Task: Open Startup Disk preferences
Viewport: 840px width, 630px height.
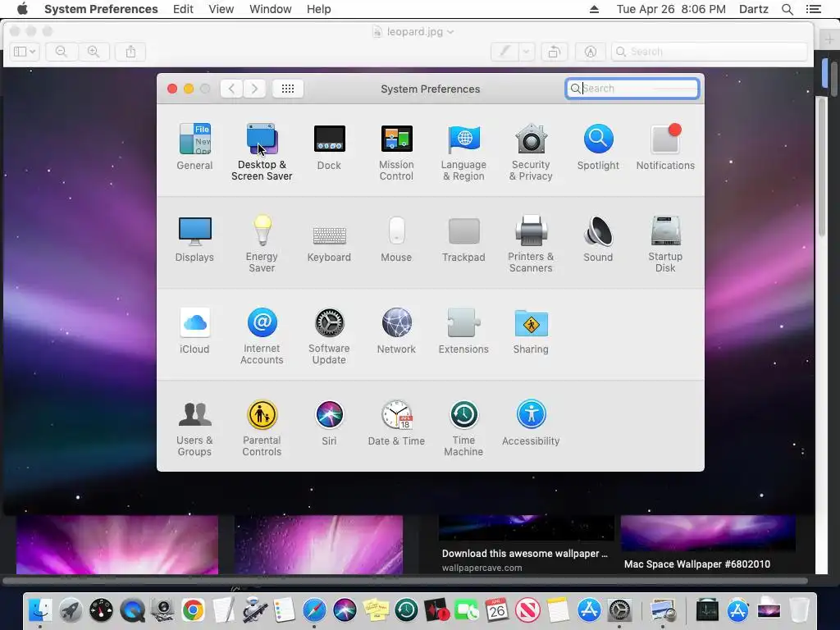Action: coord(665,244)
